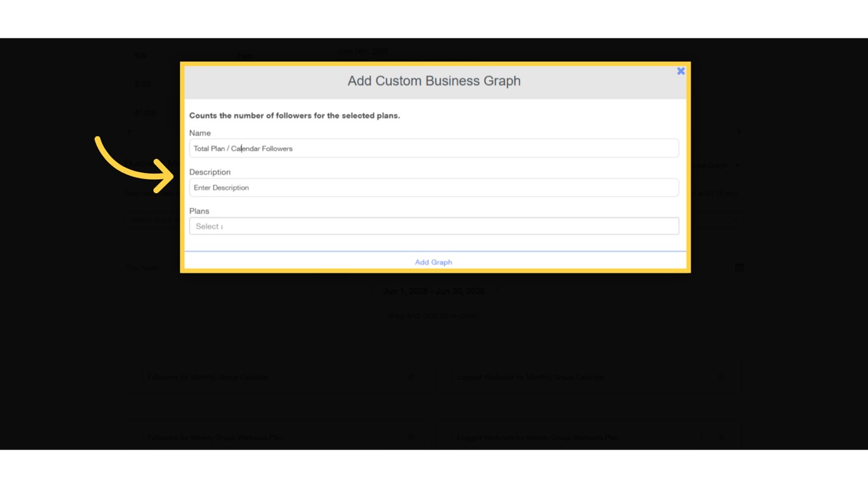Open settings for Logged Workouts for Monthly Group Calendar

pos(721,377)
